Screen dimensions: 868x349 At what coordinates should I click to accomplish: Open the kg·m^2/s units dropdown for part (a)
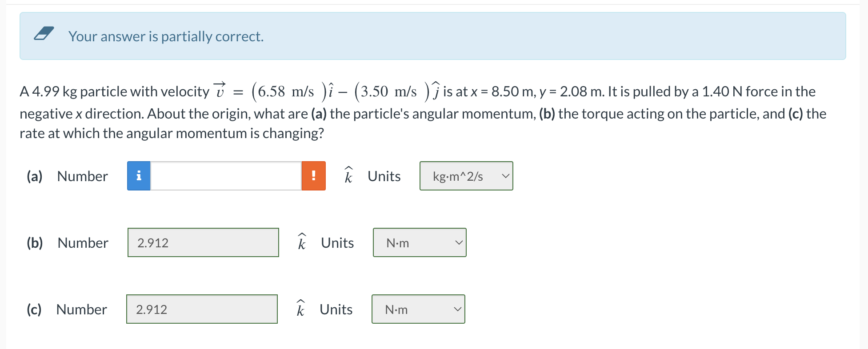(466, 176)
